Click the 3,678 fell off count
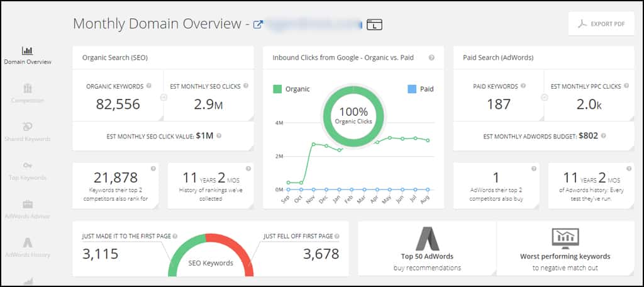Screen dimensions: 644x287 click(321, 254)
